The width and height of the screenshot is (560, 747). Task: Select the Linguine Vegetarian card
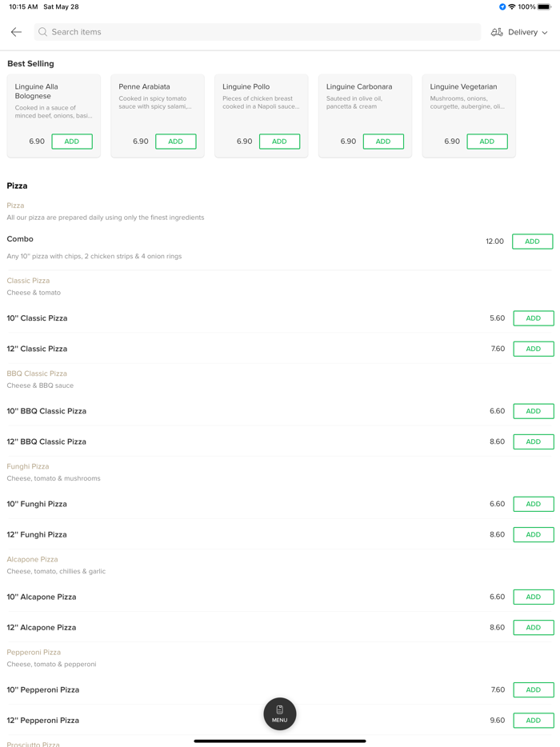(x=468, y=104)
